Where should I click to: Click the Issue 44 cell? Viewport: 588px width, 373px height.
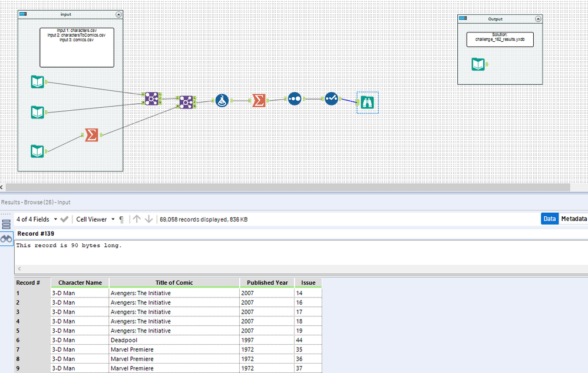(308, 340)
